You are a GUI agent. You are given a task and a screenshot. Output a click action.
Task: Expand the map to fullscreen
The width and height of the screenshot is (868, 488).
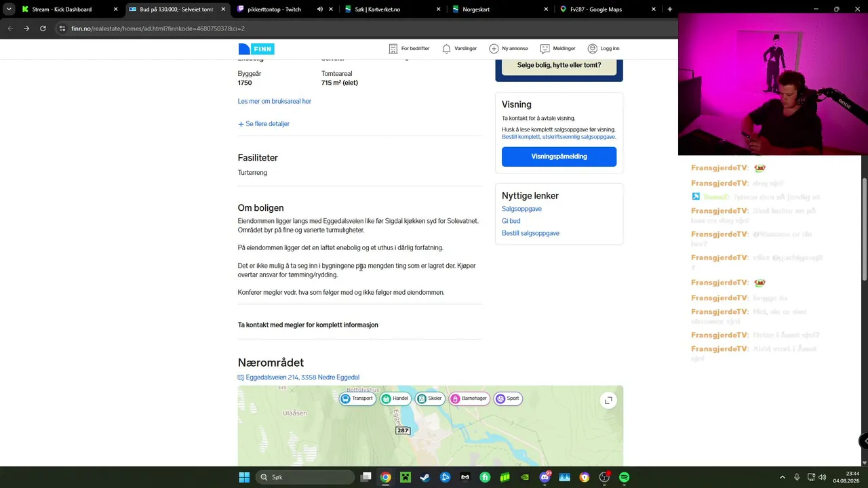(x=608, y=401)
